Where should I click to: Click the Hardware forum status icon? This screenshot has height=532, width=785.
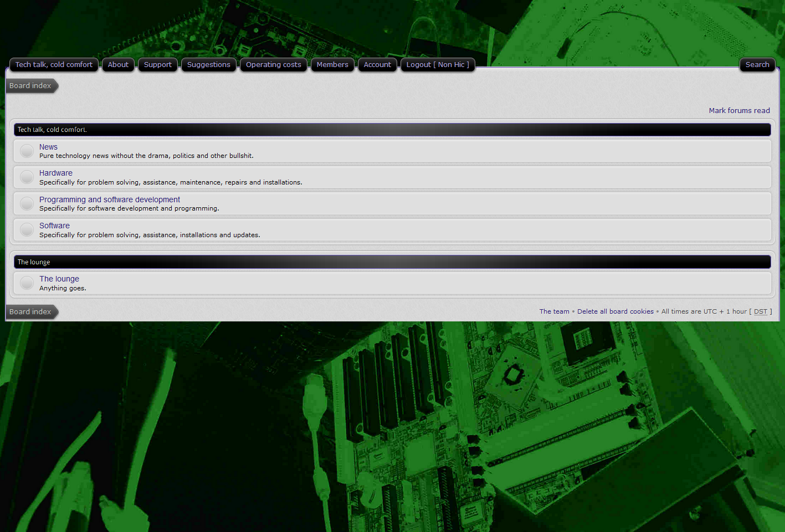click(x=27, y=177)
